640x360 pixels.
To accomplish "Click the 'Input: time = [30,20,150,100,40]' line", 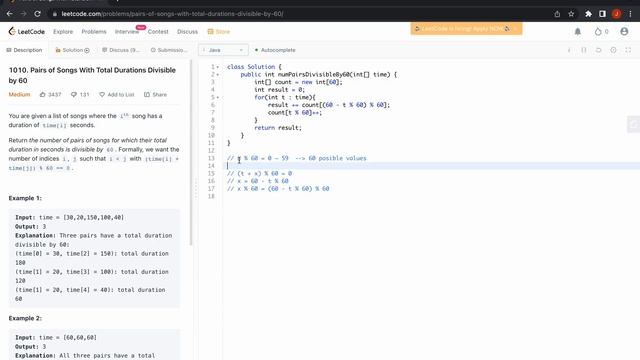I will tap(69, 218).
